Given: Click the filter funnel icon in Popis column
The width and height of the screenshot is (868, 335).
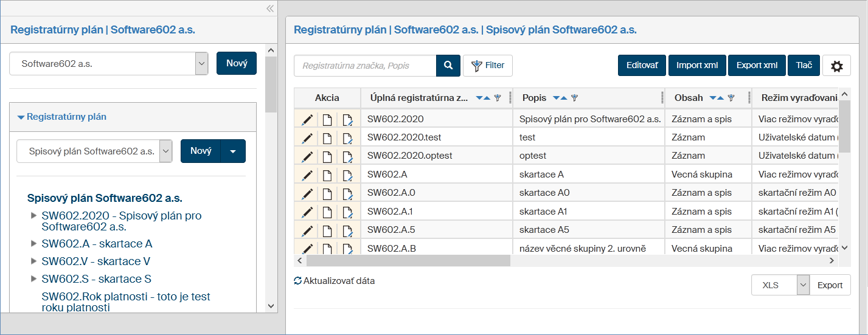Looking at the screenshot, I should pyautogui.click(x=574, y=98).
